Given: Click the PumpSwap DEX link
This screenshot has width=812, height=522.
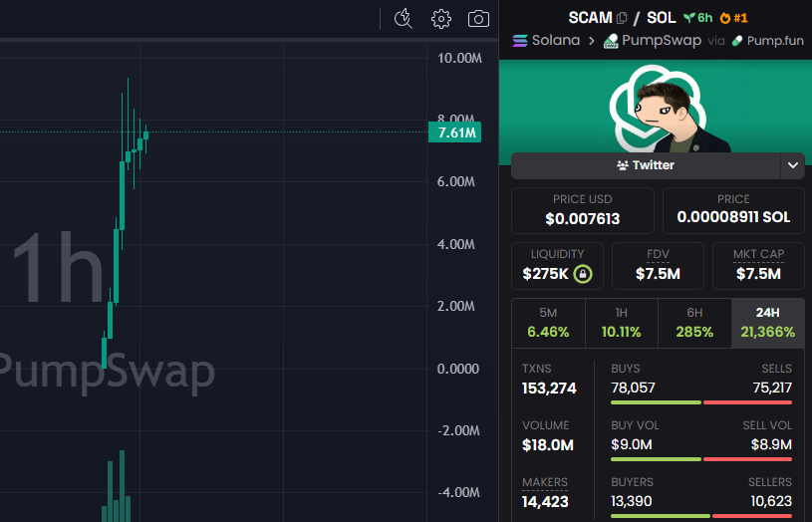Looking at the screenshot, I should tap(653, 41).
